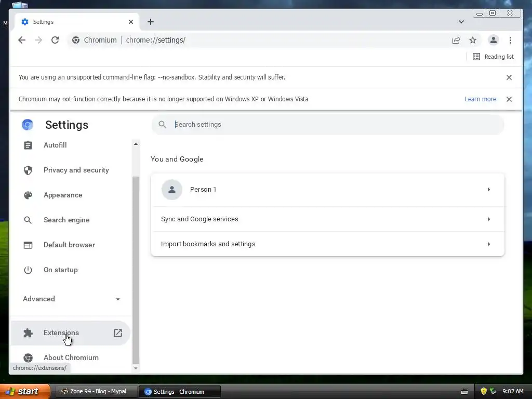Screen dimensions: 532x399
Task: Click the puzzle piece Extensions icon
Action: click(28, 333)
